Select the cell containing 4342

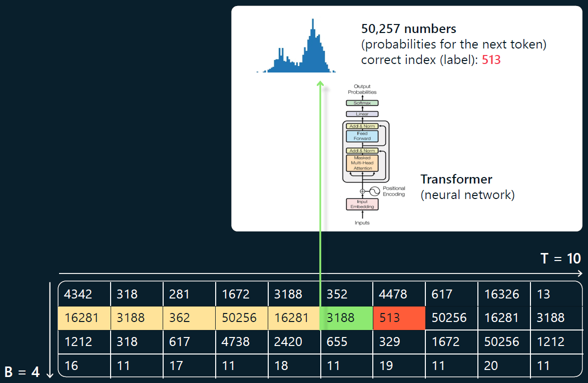(x=84, y=294)
